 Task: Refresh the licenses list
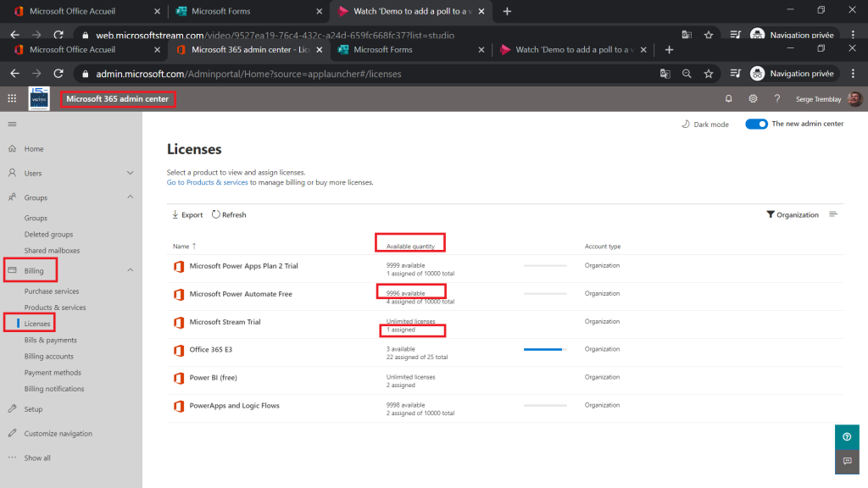click(x=227, y=214)
